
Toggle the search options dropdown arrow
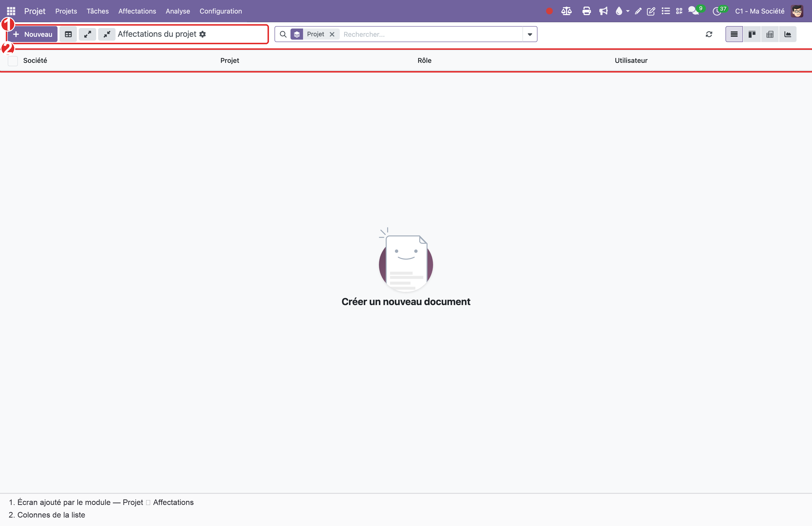530,34
